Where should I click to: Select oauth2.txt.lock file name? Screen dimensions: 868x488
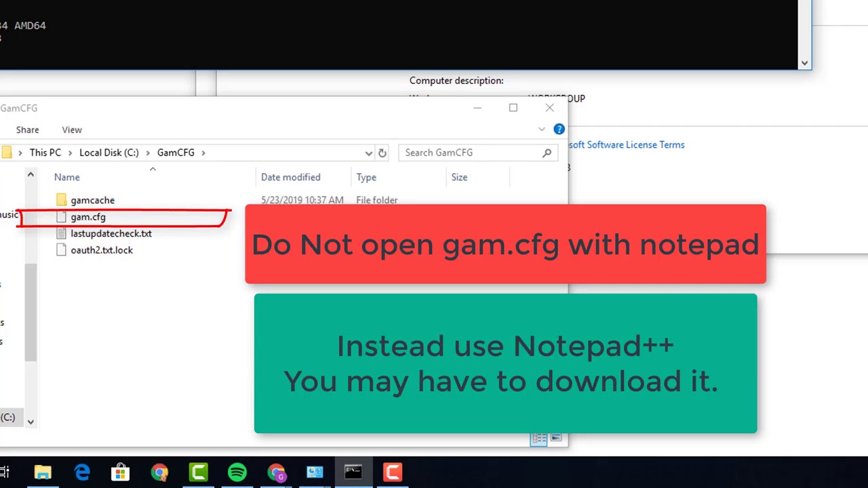tap(102, 250)
